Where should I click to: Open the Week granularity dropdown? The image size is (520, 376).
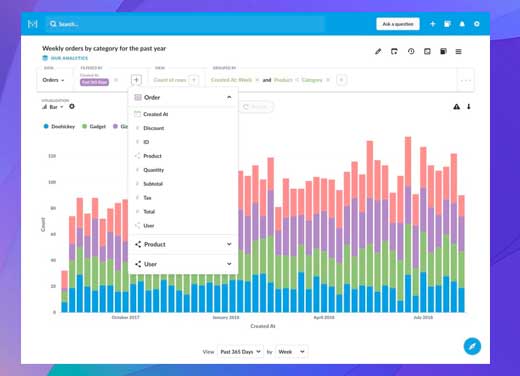292,352
